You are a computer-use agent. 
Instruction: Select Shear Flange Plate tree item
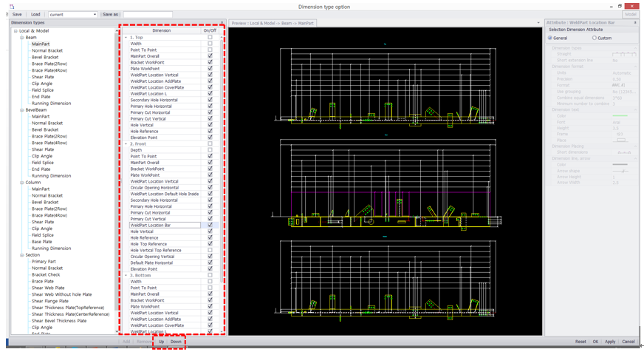(x=50, y=301)
